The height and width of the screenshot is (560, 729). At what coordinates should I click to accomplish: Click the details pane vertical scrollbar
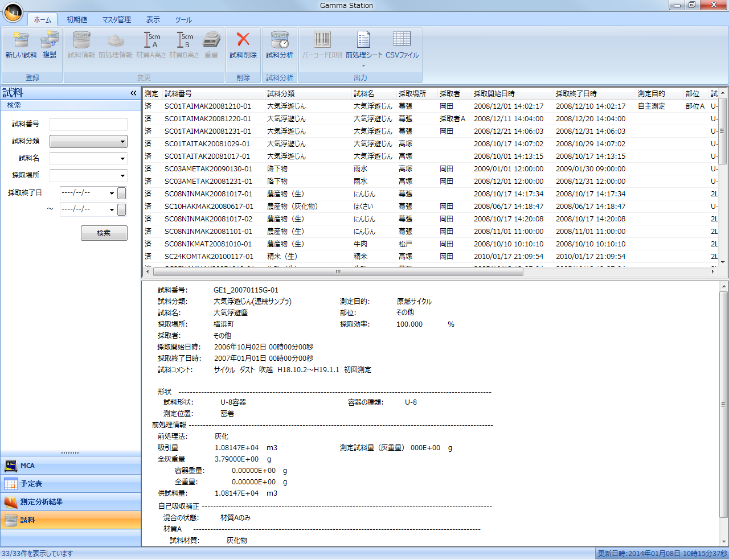pos(723,405)
